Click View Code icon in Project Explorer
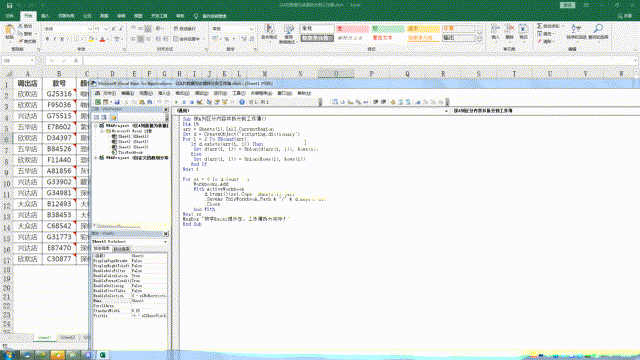The image size is (640, 360). pyautogui.click(x=96, y=118)
